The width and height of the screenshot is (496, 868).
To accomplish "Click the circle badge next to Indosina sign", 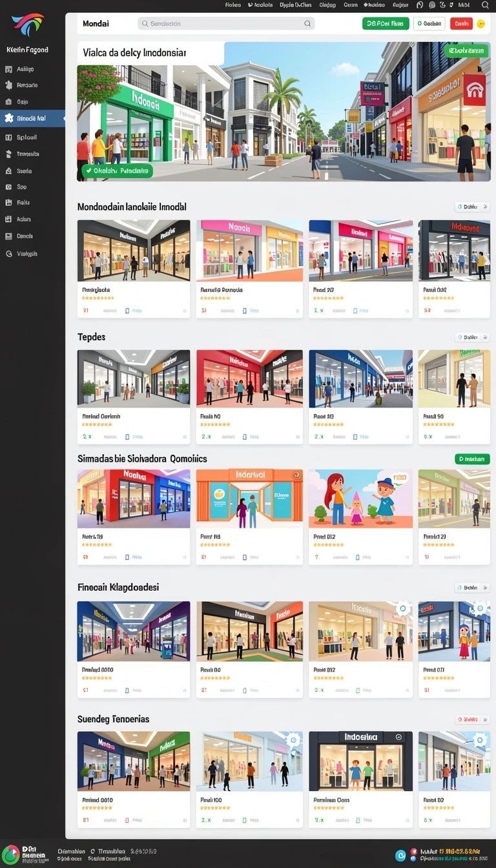I will [398, 737].
